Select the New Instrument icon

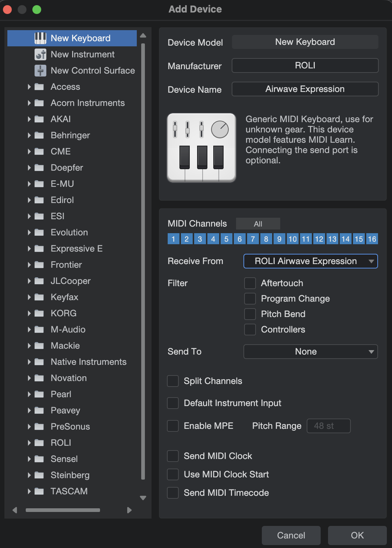click(40, 54)
